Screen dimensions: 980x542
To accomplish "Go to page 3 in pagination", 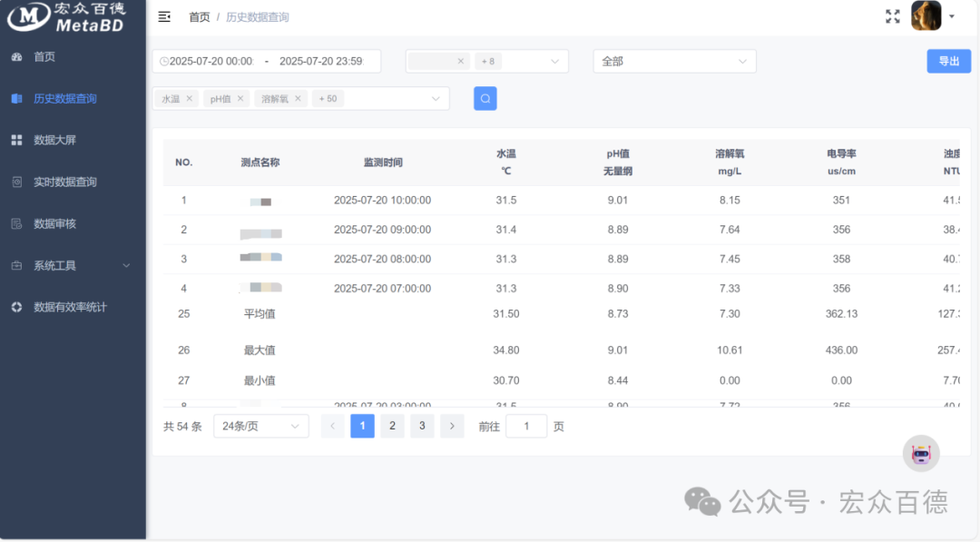I will pyautogui.click(x=422, y=426).
